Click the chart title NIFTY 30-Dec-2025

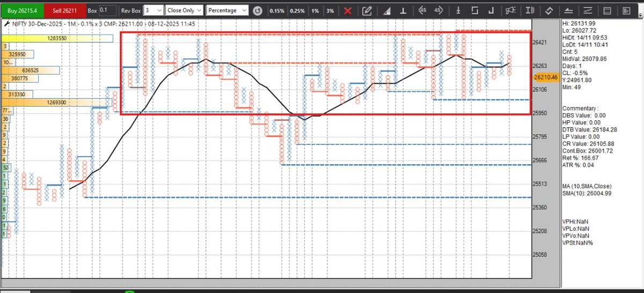click(x=36, y=24)
